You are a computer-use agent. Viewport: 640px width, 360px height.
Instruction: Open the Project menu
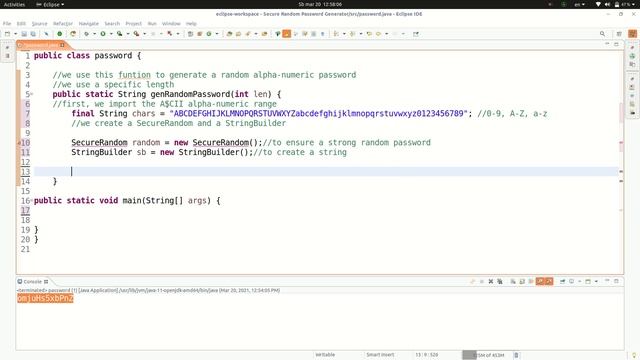coord(133,24)
